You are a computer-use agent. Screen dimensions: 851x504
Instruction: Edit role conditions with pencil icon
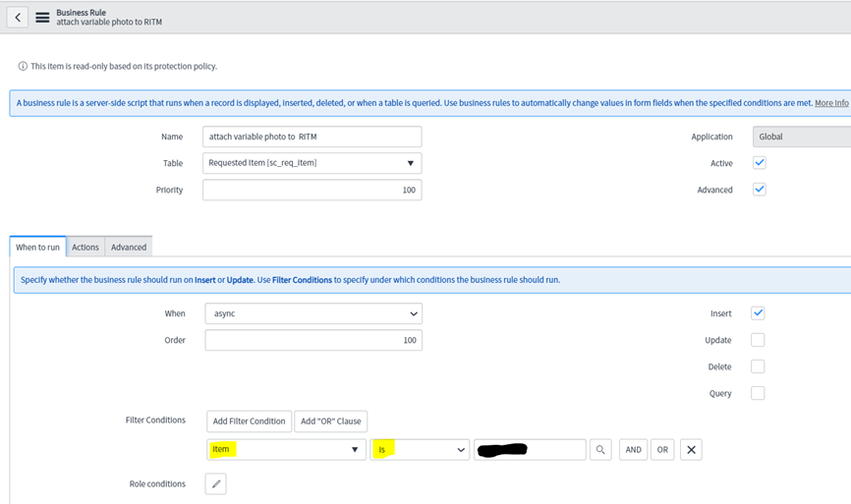point(215,484)
